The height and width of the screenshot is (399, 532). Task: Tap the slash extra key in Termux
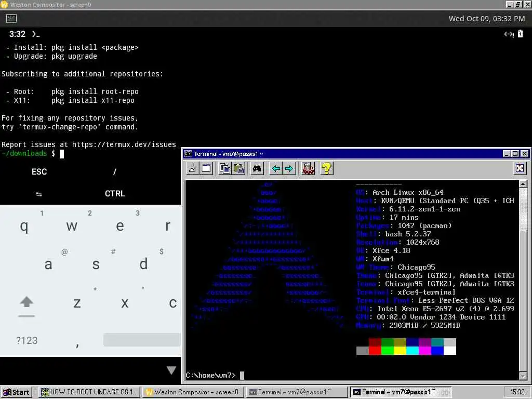[x=115, y=171]
